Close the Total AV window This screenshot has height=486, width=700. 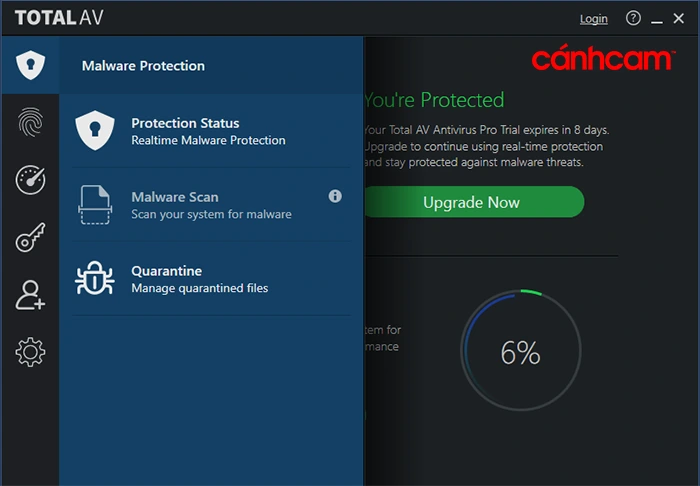coord(679,18)
